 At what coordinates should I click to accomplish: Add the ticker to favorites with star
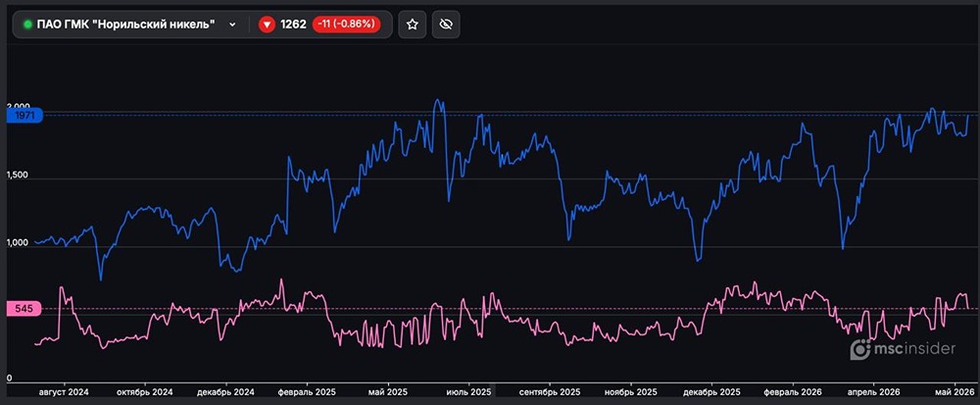tap(412, 25)
